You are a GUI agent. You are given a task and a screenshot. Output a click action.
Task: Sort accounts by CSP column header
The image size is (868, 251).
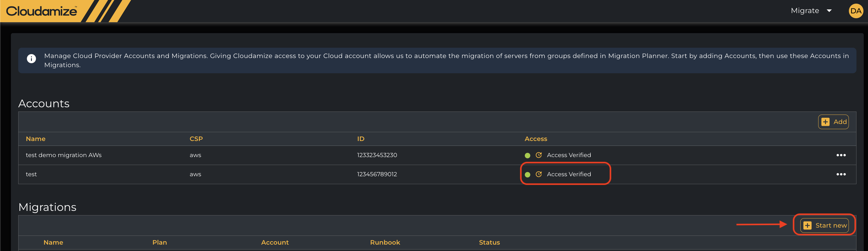pyautogui.click(x=196, y=139)
